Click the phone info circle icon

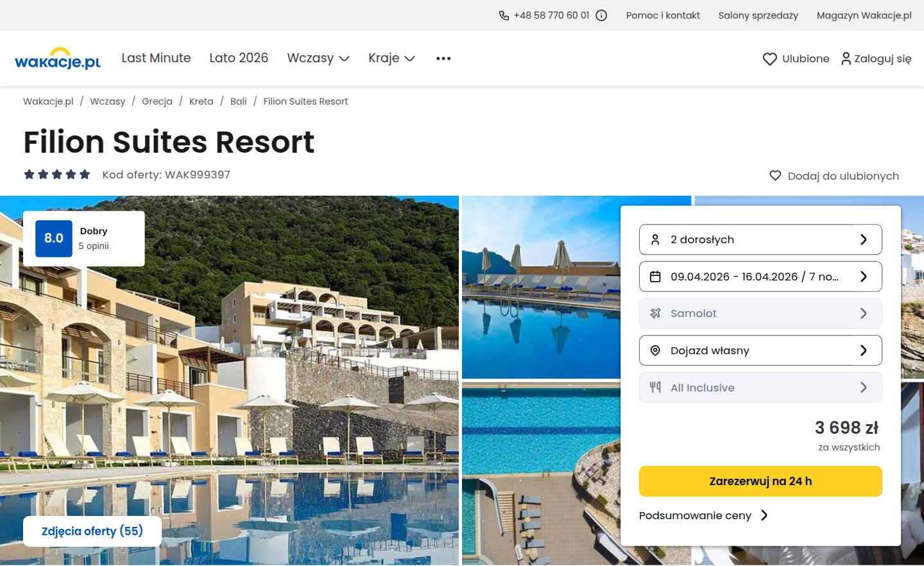(601, 15)
